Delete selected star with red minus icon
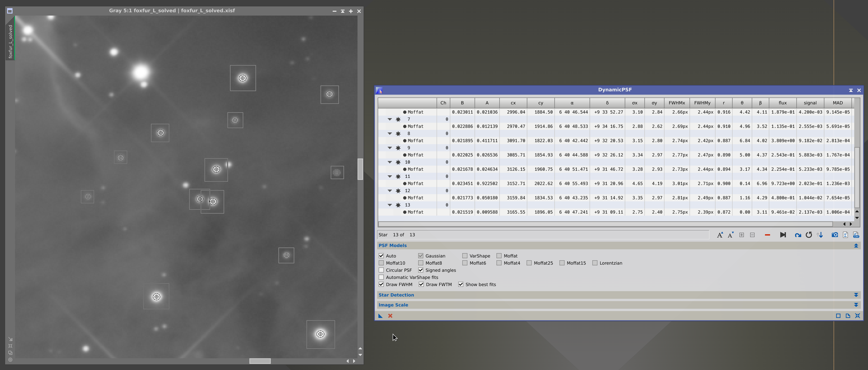Viewport: 868px width, 370px height. coord(767,235)
